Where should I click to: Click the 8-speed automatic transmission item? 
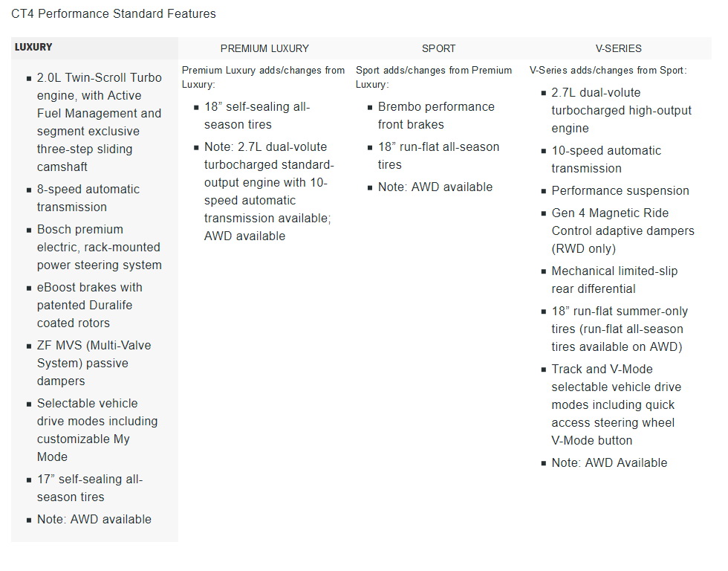88,198
